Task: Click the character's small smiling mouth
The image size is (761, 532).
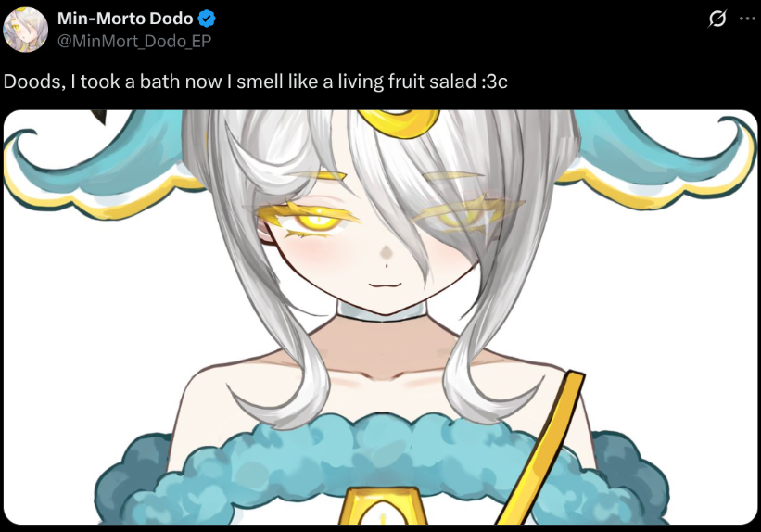Action: pyautogui.click(x=379, y=277)
